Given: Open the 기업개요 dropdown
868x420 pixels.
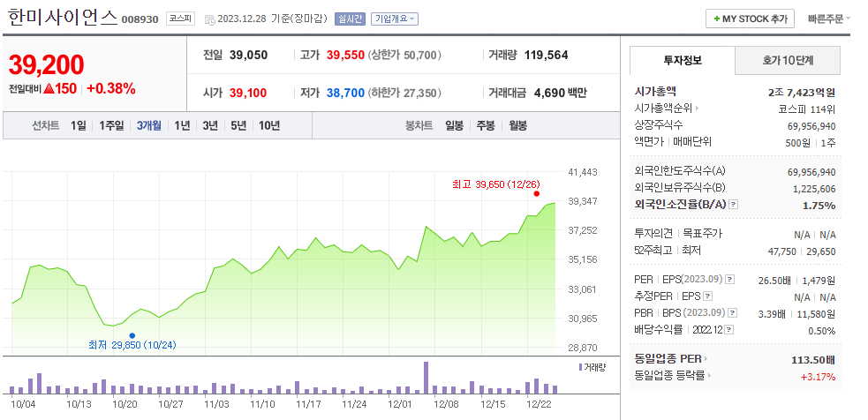Looking at the screenshot, I should 394,19.
